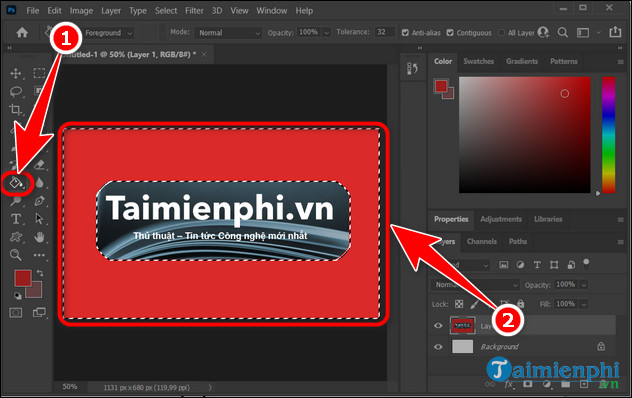The image size is (632, 398).
Task: Select the Paint Bucket tool
Action: pyautogui.click(x=16, y=183)
